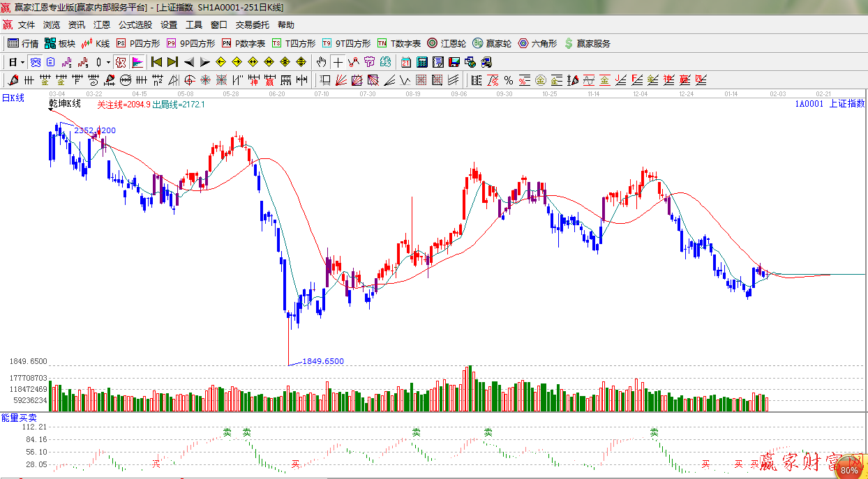868x479 pixels.
Task: Click the 1849.6500 low price label
Action: point(322,361)
